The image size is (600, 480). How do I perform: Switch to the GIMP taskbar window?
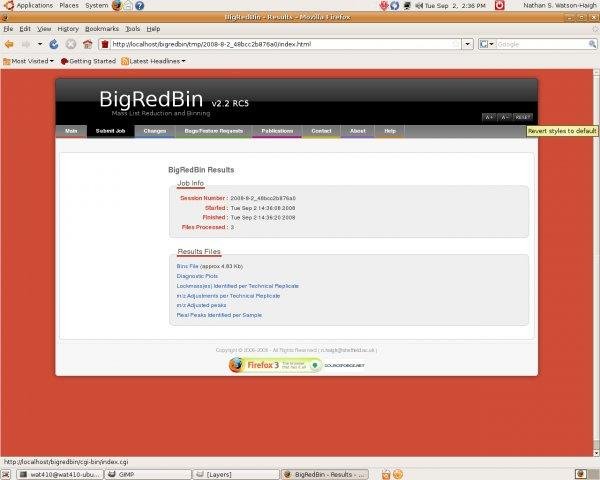pos(148,474)
